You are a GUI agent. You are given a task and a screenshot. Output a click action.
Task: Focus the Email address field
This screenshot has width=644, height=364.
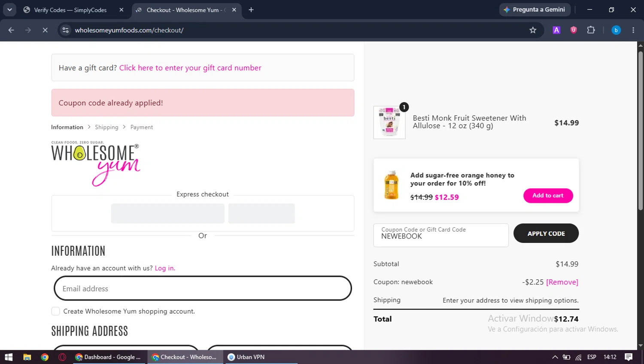click(x=203, y=288)
